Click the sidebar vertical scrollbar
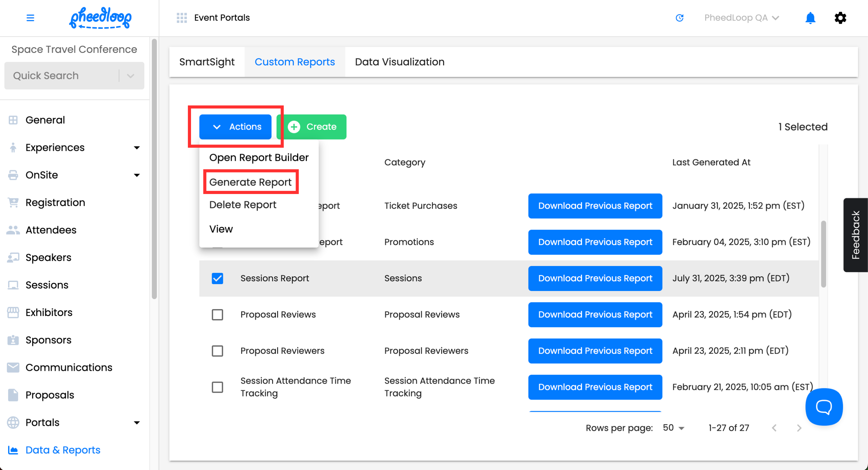Image resolution: width=868 pixels, height=470 pixels. [154, 169]
